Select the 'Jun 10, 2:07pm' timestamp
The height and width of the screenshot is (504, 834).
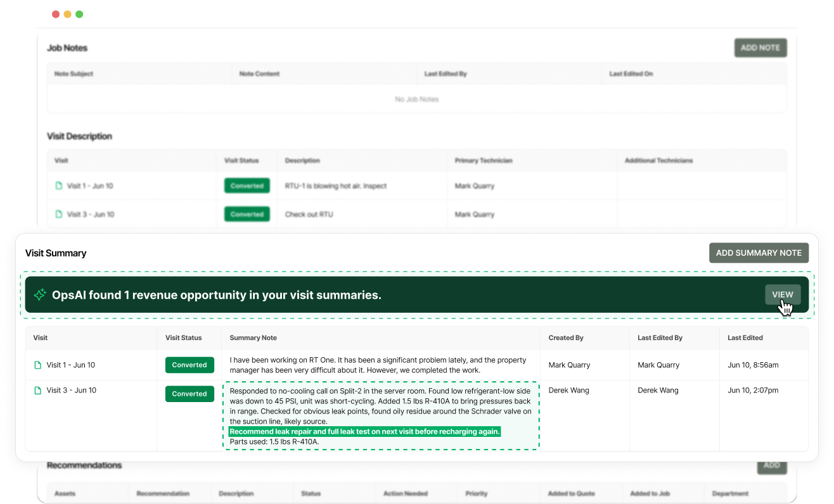tap(753, 391)
